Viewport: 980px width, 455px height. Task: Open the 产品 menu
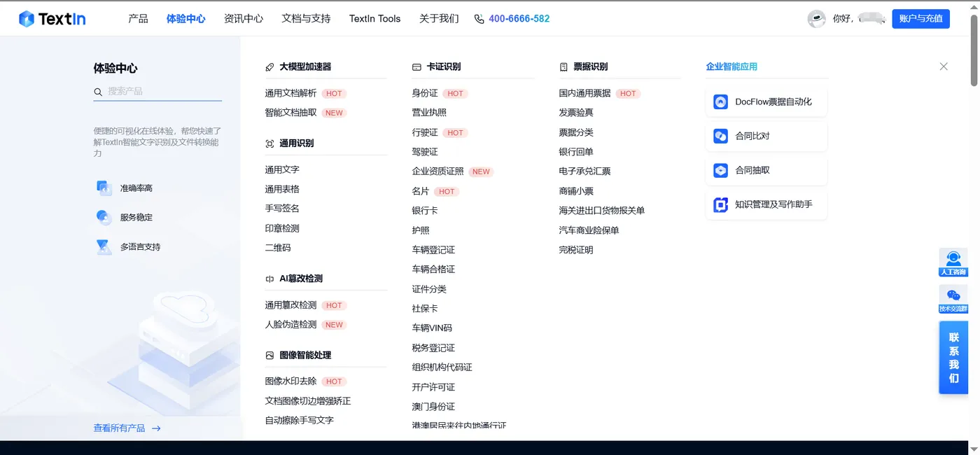point(138,19)
